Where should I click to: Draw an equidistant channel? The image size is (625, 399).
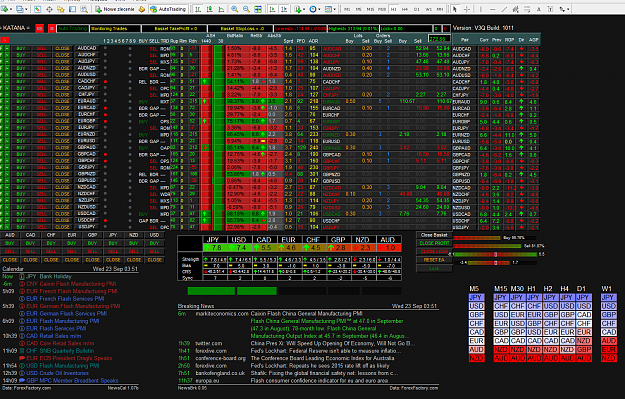(515, 9)
